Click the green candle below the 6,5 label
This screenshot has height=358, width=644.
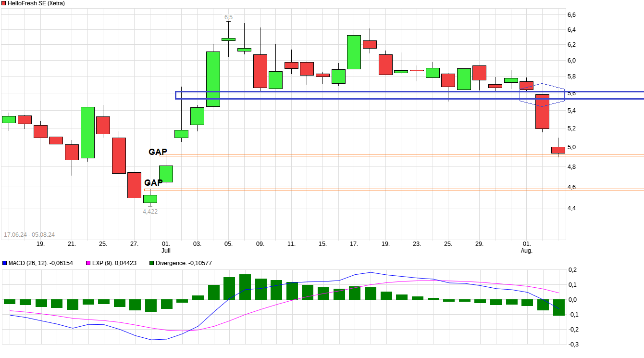point(228,39)
